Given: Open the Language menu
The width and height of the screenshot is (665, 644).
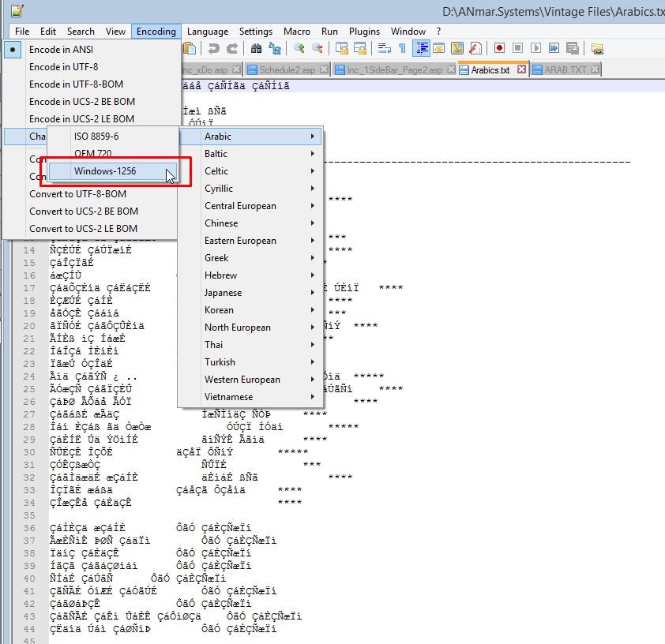Looking at the screenshot, I should pyautogui.click(x=208, y=32).
